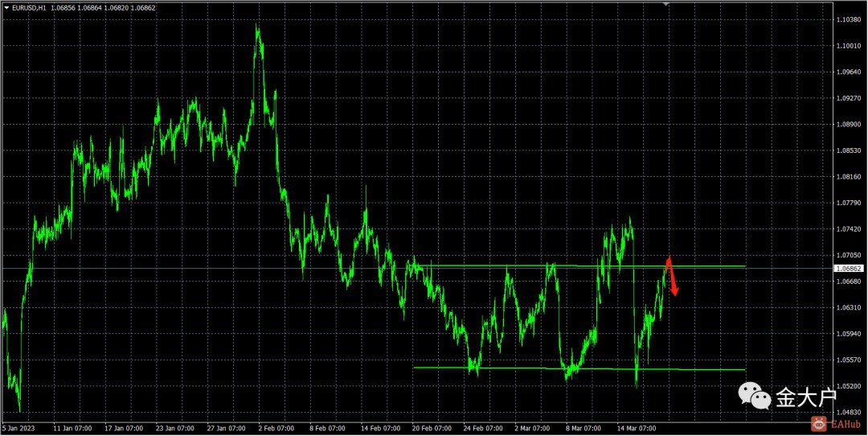The height and width of the screenshot is (436, 868).
Task: Select the upper green resistance line
Action: tap(579, 266)
